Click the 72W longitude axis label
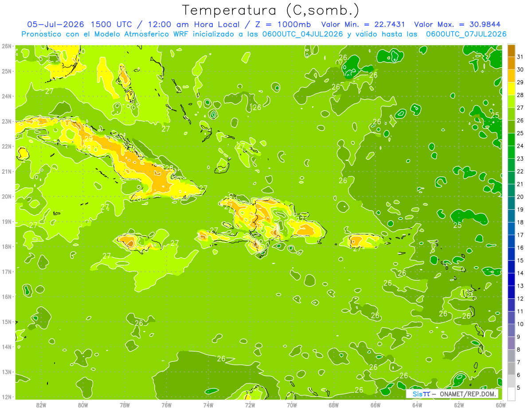Image resolution: width=532 pixels, height=411 pixels. tap(250, 405)
